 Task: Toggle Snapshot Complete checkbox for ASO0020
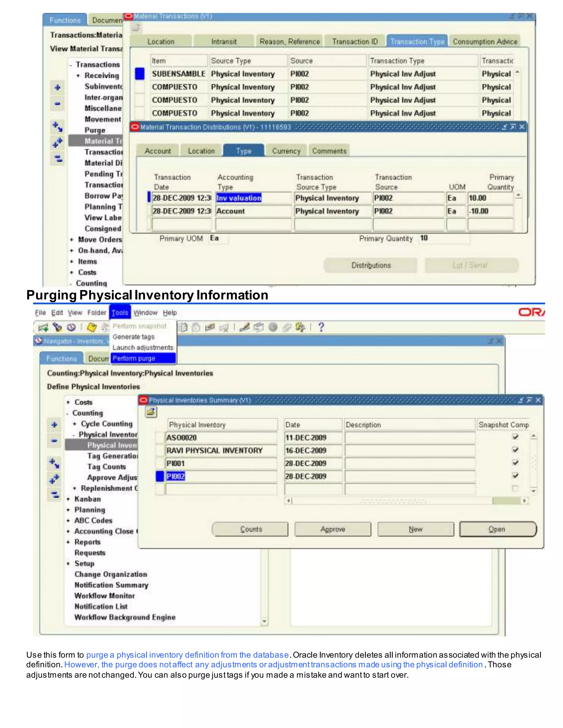pyautogui.click(x=515, y=437)
